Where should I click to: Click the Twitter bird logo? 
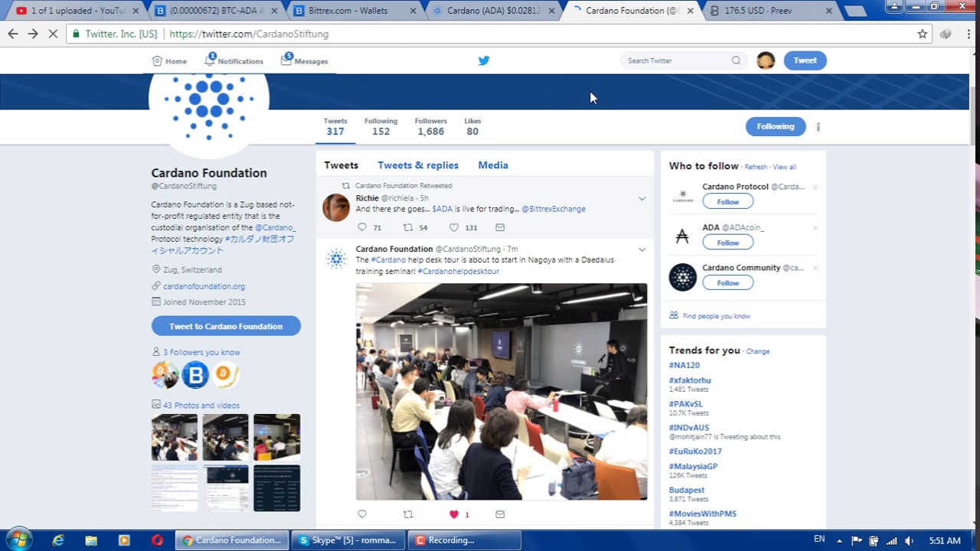point(484,60)
